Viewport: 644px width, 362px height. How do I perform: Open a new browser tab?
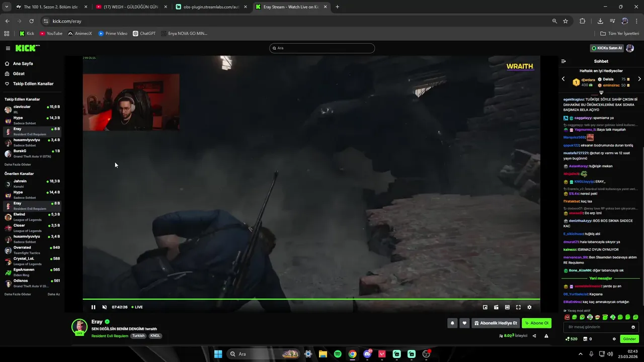(x=337, y=7)
